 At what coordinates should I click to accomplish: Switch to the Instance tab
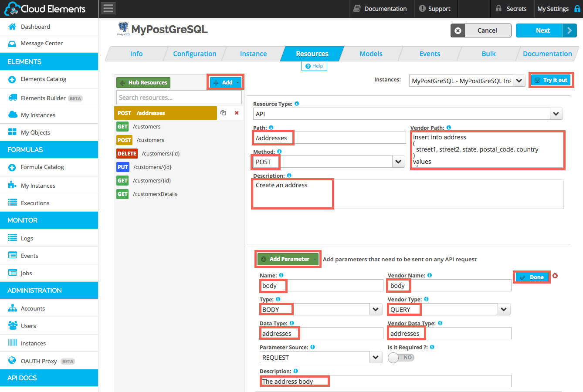(253, 54)
